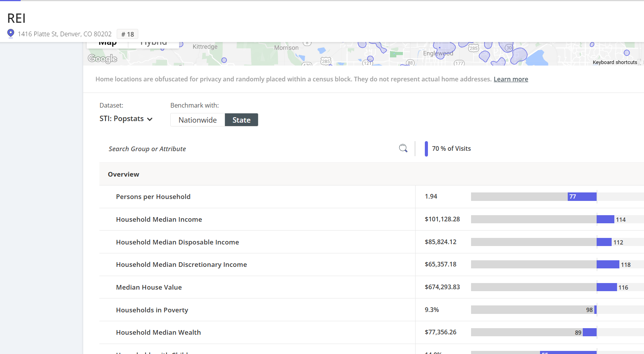Click the Google logo on the map
The image size is (644, 354).
point(102,59)
